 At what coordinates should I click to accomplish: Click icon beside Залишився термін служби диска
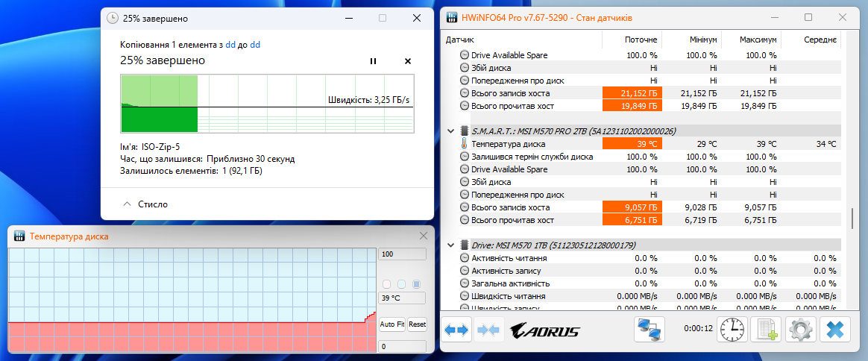pyautogui.click(x=465, y=157)
